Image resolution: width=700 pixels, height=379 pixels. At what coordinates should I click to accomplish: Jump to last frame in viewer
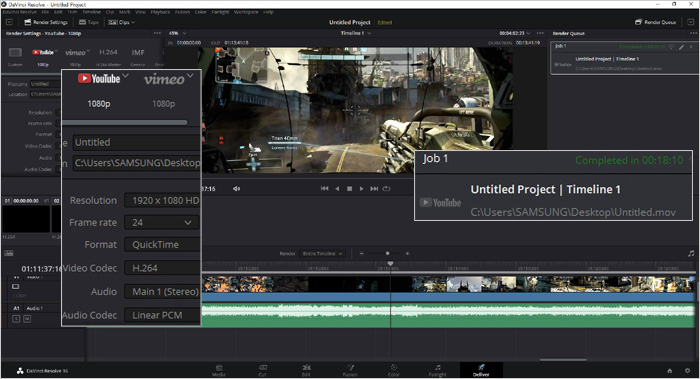tap(374, 188)
